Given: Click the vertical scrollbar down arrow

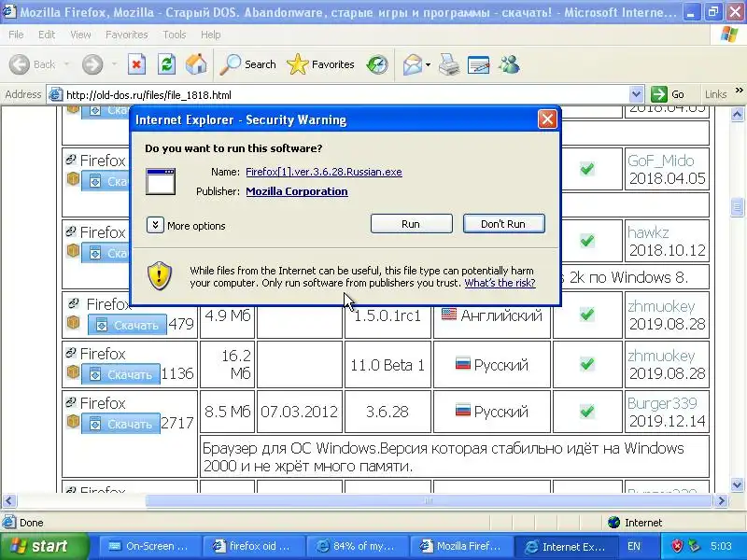Looking at the screenshot, I should coord(737,484).
